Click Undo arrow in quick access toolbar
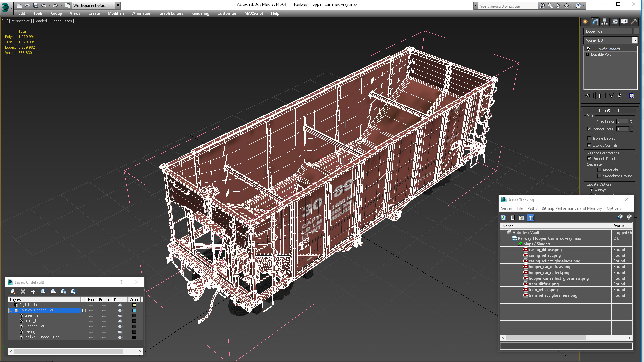This screenshot has height=362, width=644. [43, 5]
